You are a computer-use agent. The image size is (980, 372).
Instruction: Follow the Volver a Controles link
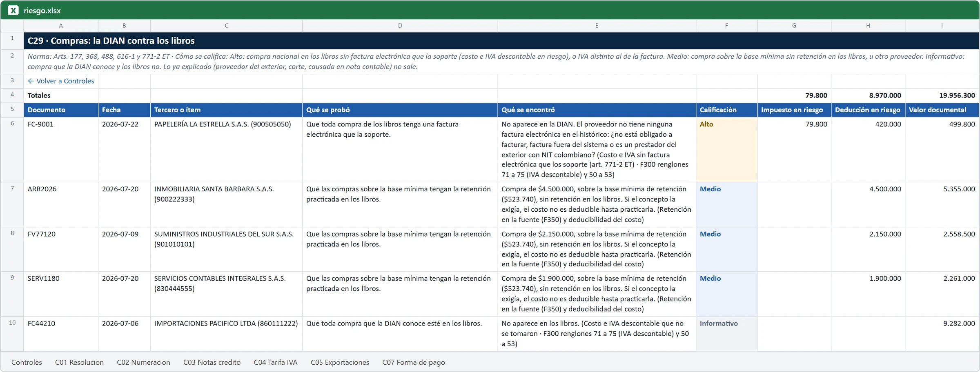coord(61,81)
